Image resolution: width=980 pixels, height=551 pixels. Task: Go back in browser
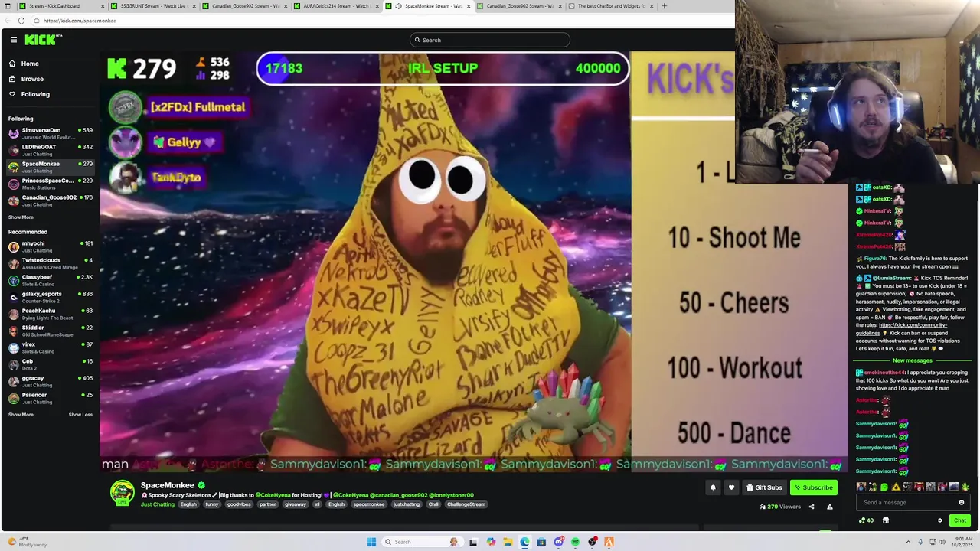point(8,21)
